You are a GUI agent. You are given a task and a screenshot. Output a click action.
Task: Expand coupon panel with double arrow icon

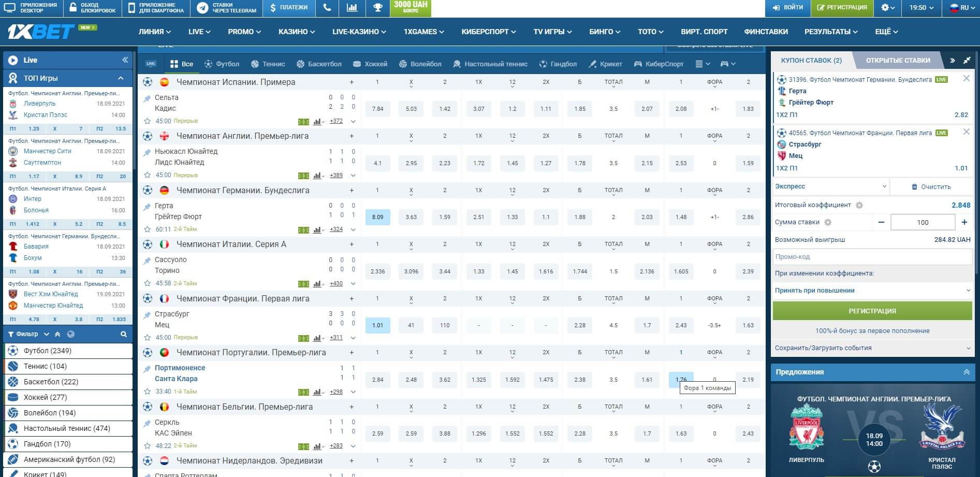click(953, 60)
